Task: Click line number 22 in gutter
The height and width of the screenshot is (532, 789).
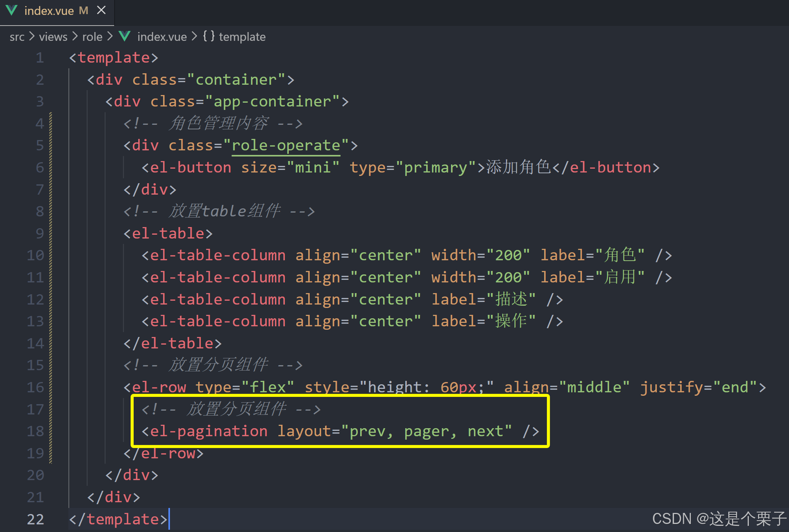Action: point(36,520)
